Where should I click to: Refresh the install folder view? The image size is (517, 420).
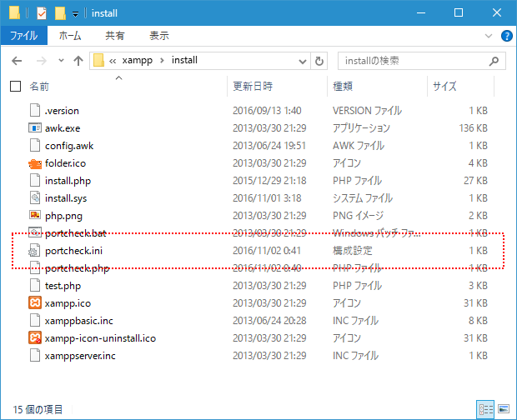pos(319,61)
